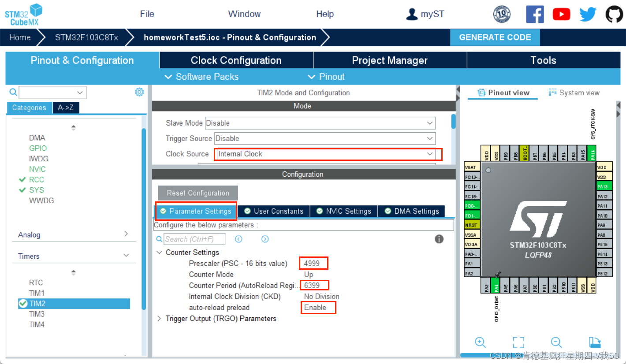Open the Software Packs dropdown menu

[x=201, y=77]
